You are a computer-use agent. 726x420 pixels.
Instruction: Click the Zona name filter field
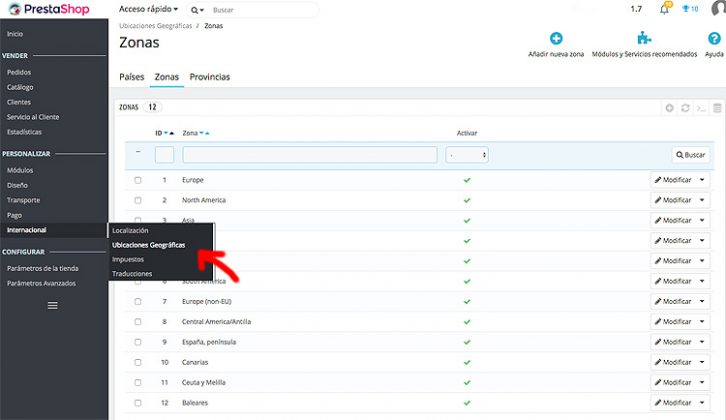310,155
